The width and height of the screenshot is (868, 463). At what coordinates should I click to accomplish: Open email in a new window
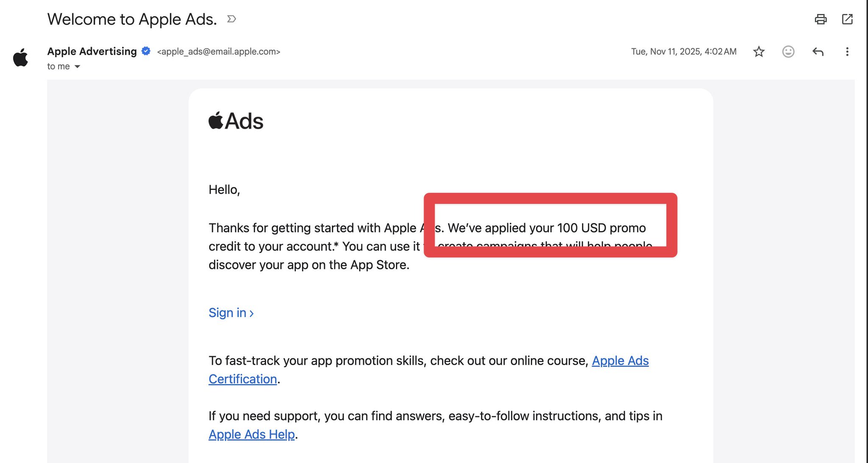pyautogui.click(x=847, y=19)
